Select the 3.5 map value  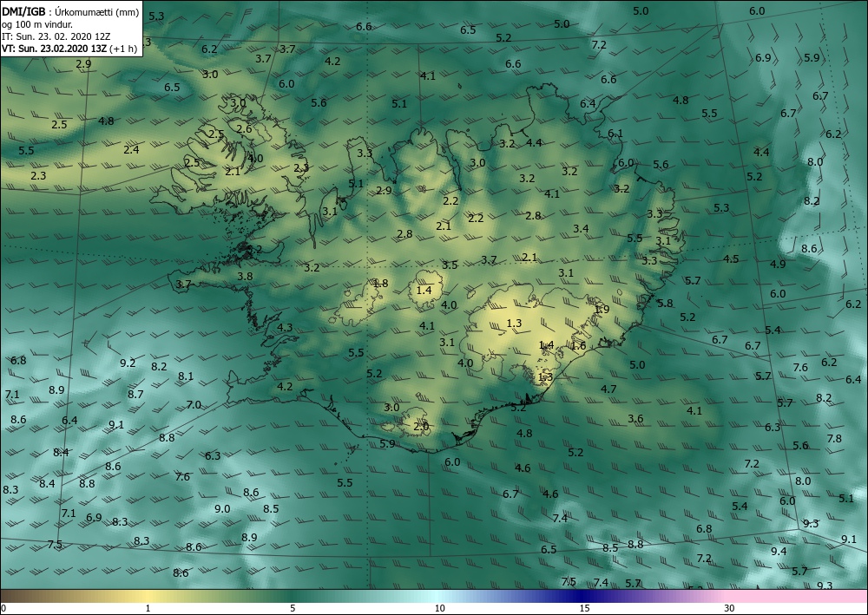pyautogui.click(x=450, y=265)
